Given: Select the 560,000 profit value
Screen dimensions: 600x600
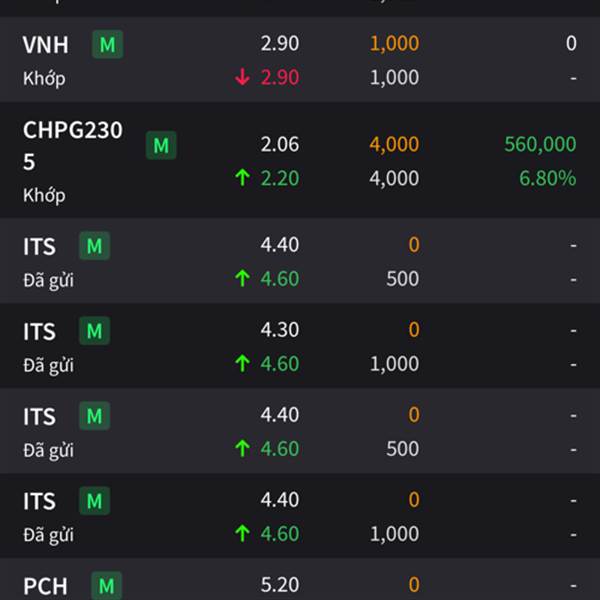Looking at the screenshot, I should (540, 144).
